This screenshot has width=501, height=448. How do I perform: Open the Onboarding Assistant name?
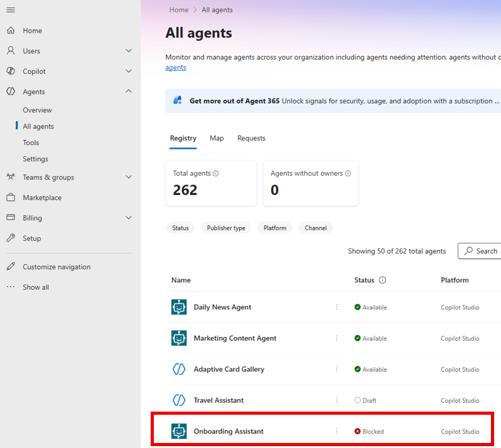pos(229,431)
